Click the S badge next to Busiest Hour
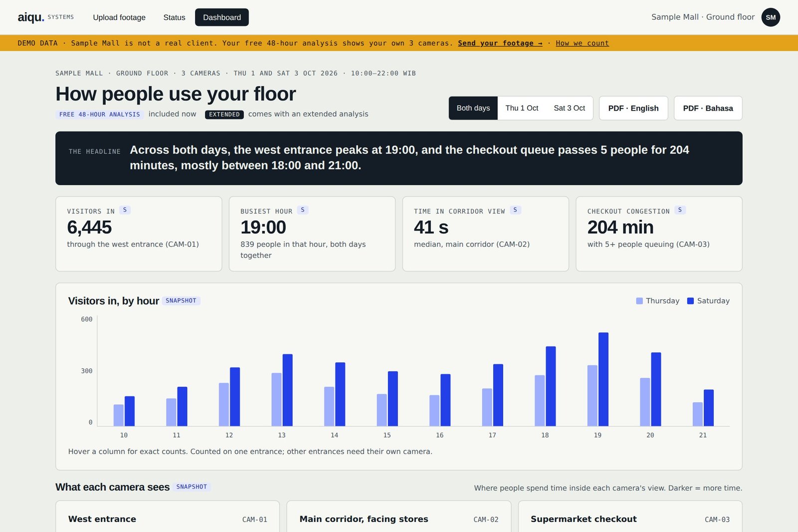Viewport: 798px width, 532px height. [303, 210]
